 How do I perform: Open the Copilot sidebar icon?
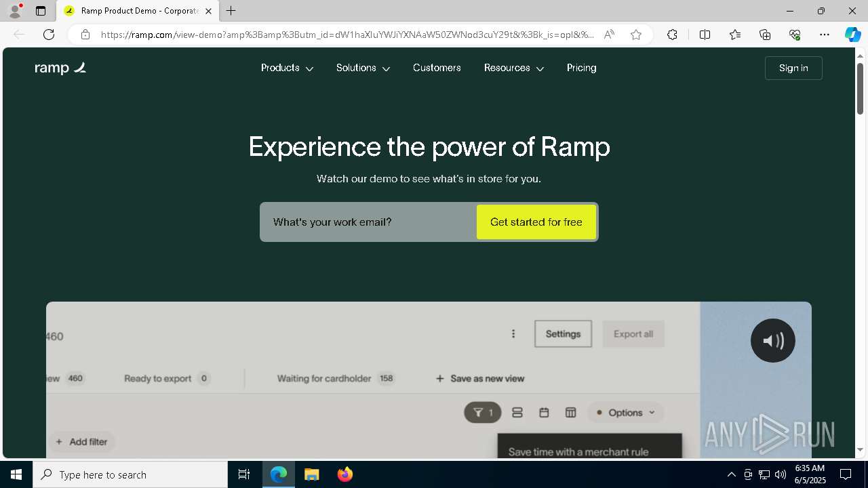(852, 35)
